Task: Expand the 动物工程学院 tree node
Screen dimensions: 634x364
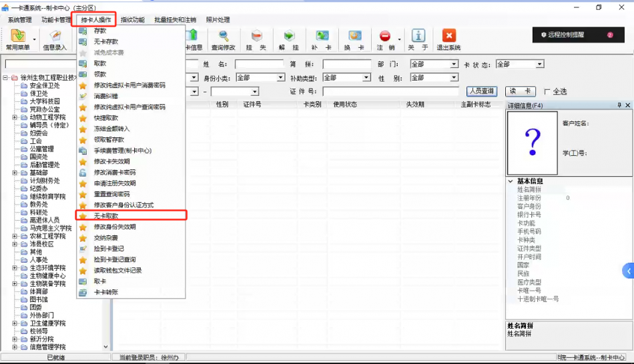Action: tap(15, 117)
